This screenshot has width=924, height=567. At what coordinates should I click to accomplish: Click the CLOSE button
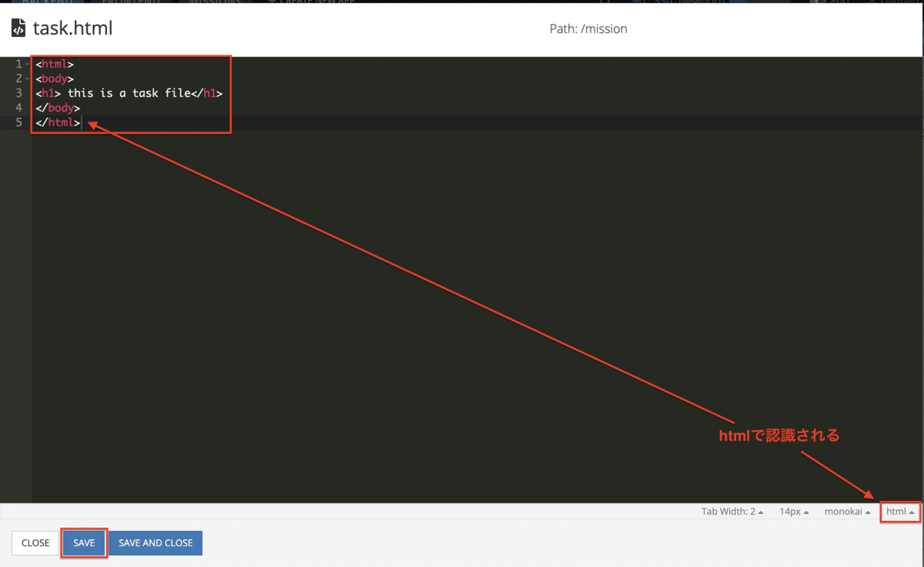(35, 543)
